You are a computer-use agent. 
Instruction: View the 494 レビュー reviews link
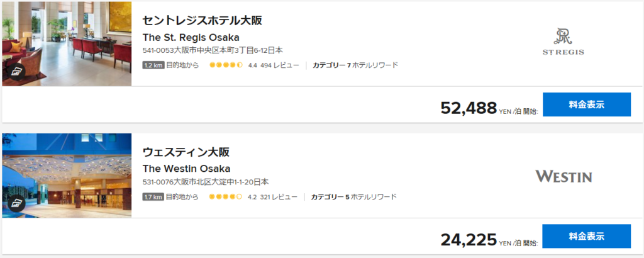point(280,65)
